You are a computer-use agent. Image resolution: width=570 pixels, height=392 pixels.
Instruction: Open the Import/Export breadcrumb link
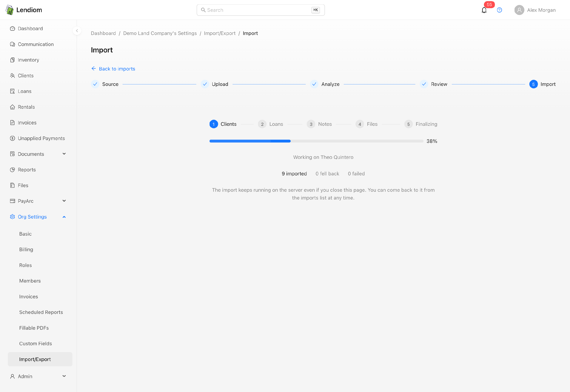220,33
